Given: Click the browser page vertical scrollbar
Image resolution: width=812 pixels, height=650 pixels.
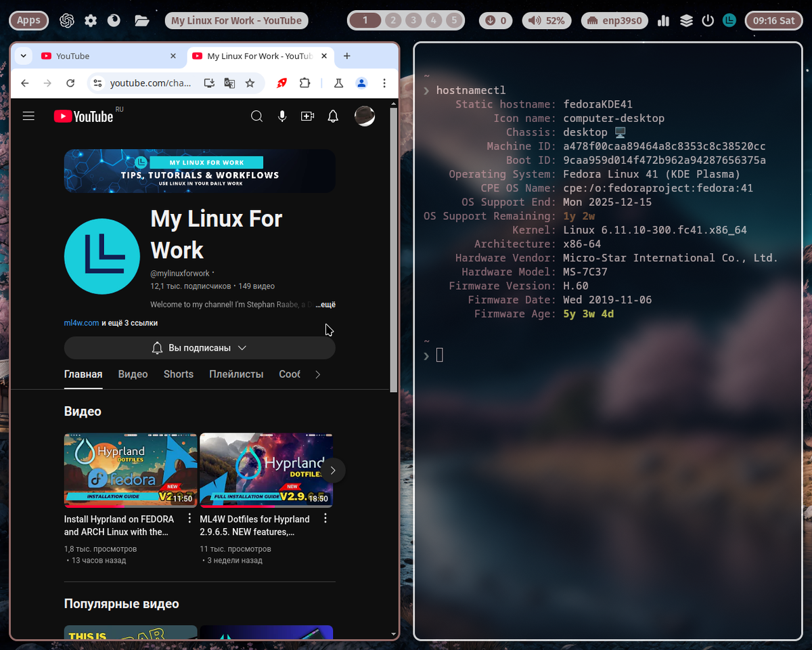Looking at the screenshot, I should [394, 249].
